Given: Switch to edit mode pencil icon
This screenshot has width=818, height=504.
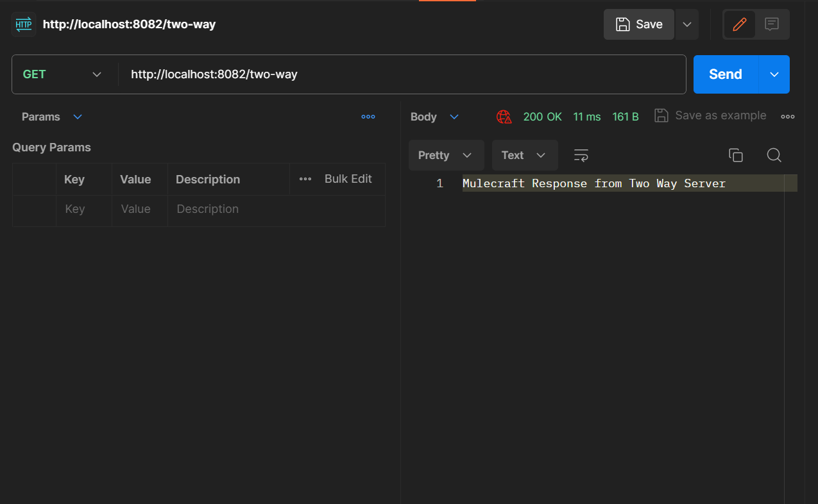Looking at the screenshot, I should point(739,24).
